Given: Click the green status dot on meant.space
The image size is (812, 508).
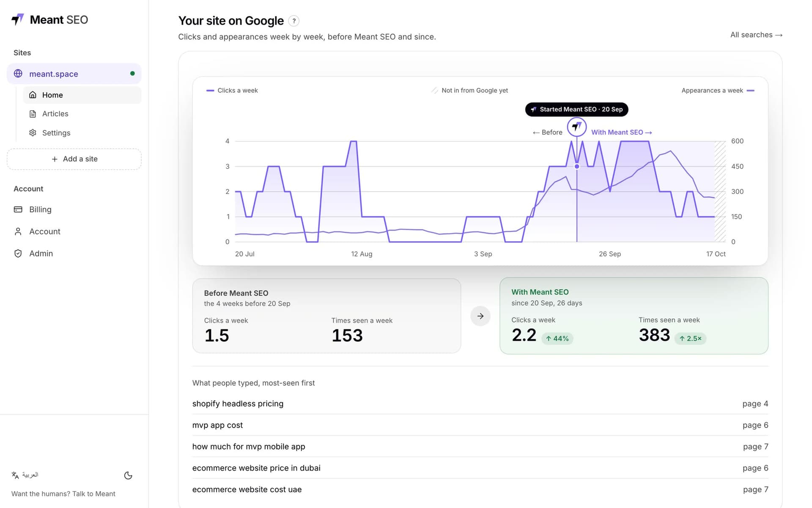Looking at the screenshot, I should point(132,74).
